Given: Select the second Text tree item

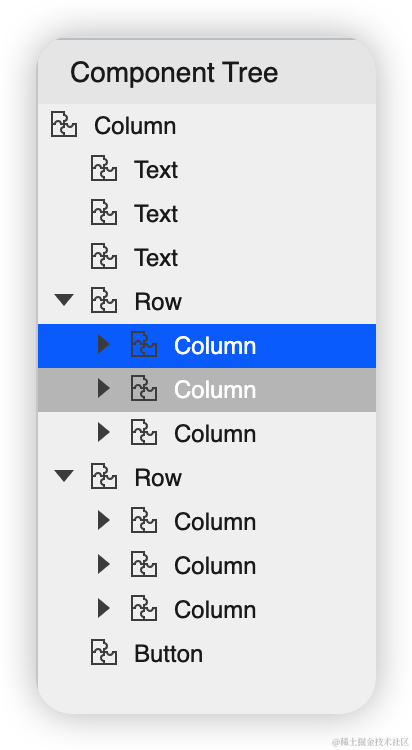Looking at the screenshot, I should pyautogui.click(x=207, y=213).
